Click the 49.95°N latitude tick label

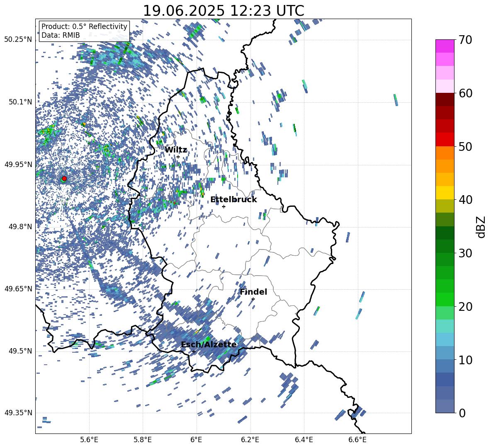click(x=18, y=165)
